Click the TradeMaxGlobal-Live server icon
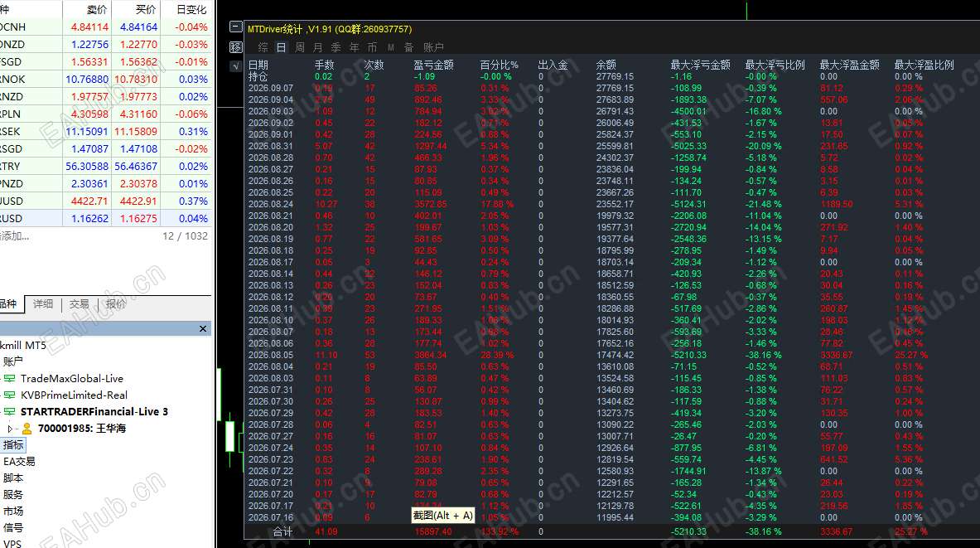Screen dimensions: 980x548 point(9,379)
